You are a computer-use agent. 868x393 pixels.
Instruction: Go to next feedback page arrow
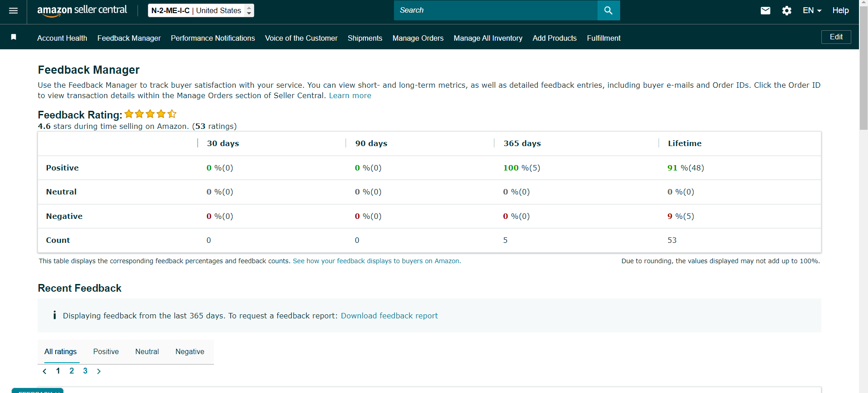[x=99, y=371]
